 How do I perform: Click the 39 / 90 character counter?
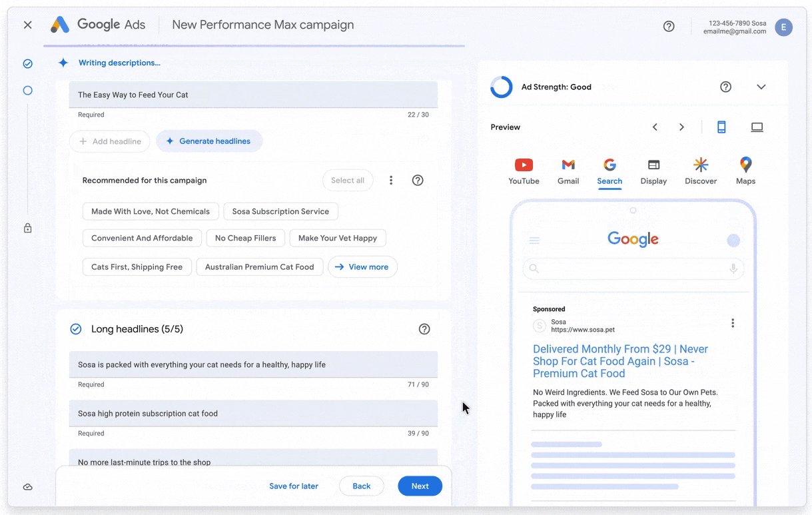[x=418, y=433]
